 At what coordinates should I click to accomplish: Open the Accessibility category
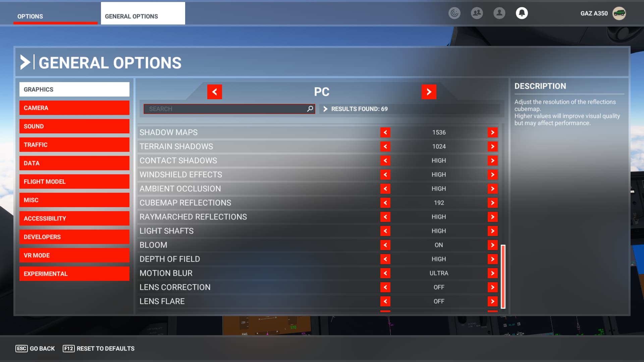pyautogui.click(x=74, y=219)
